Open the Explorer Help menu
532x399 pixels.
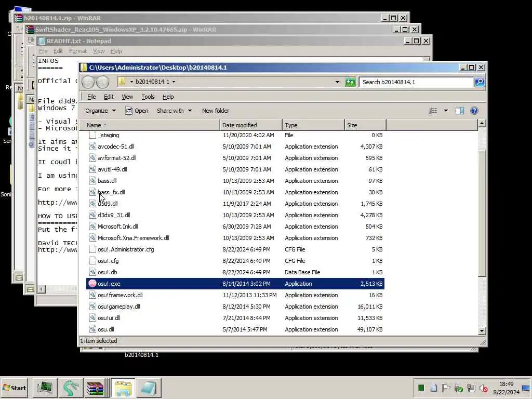(168, 97)
